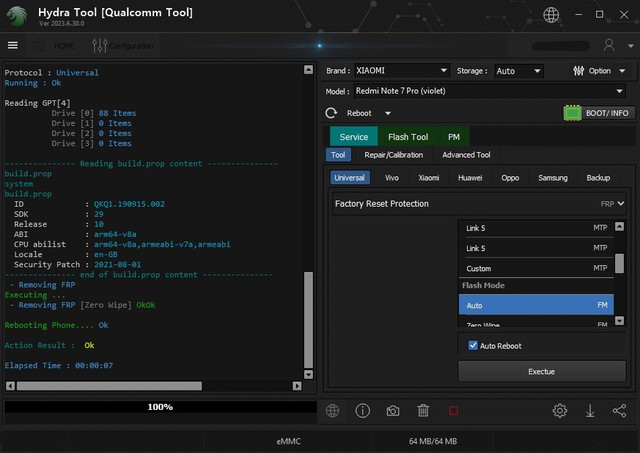640x453 pixels.
Task: Click the share icon
Action: [x=619, y=410]
